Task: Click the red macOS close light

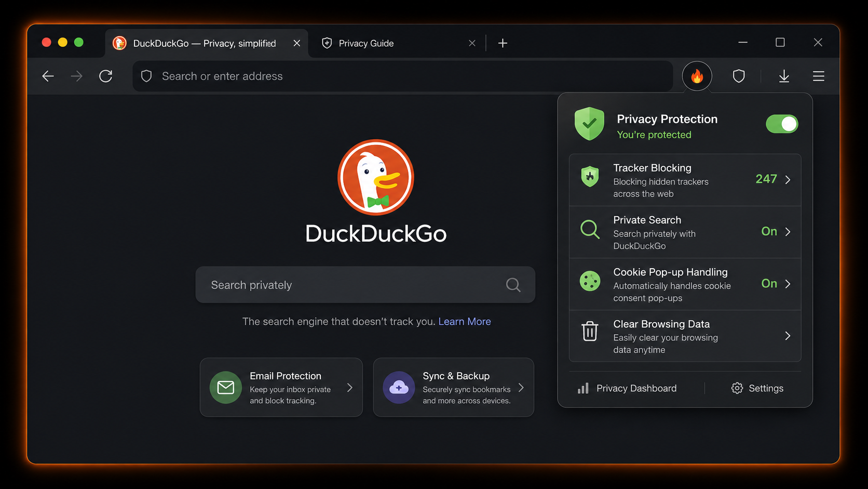Action: 47,42
